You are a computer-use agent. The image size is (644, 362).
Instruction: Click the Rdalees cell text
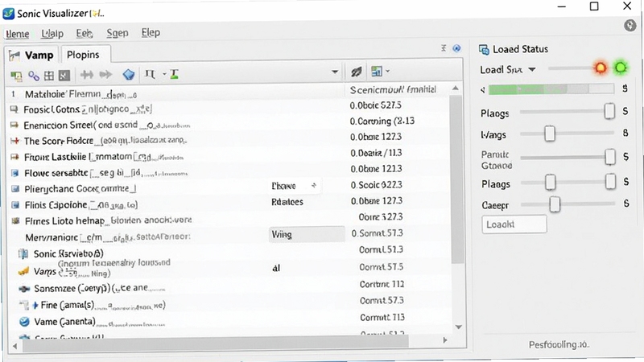(287, 202)
